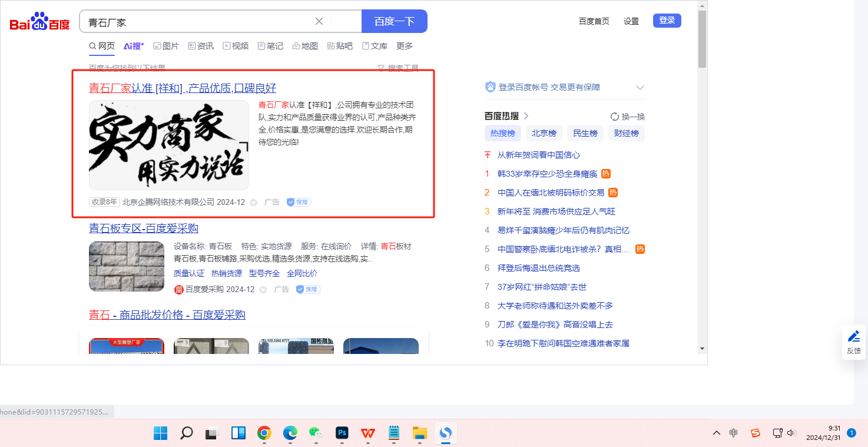Open the 百度热搜 heading link
This screenshot has width=868, height=447.
pyautogui.click(x=507, y=116)
